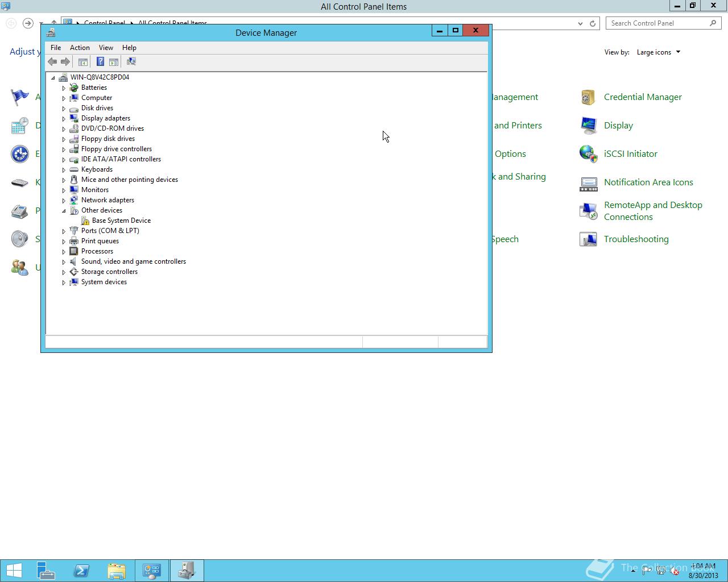This screenshot has width=728, height=582.
Task: Launch PowerShell from the taskbar
Action: 81,571
